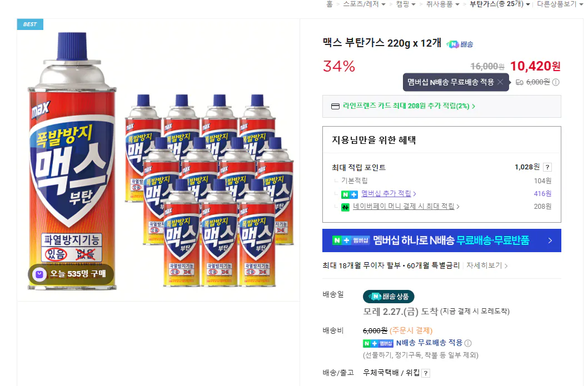Click the info icon after N배송 무료배송 적용 in 배송비

[x=469, y=343]
